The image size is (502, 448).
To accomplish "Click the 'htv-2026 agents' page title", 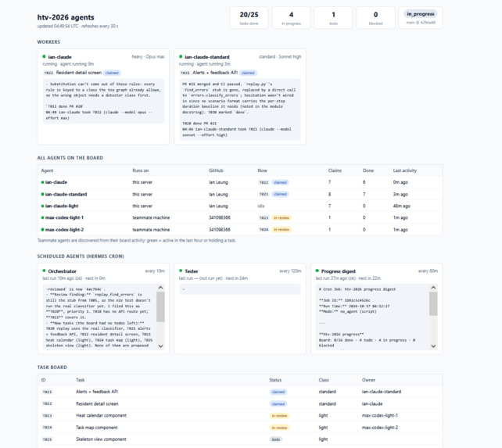I will (x=66, y=17).
